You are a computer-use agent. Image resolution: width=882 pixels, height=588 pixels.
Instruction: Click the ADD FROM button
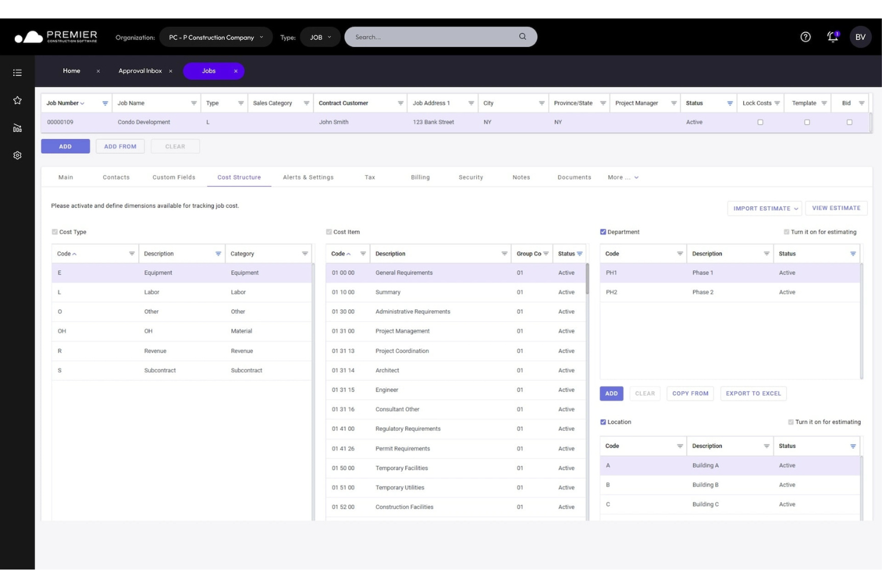click(x=120, y=147)
